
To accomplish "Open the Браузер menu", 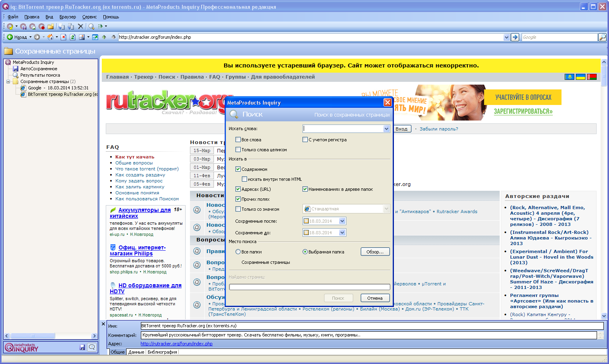I will [67, 17].
